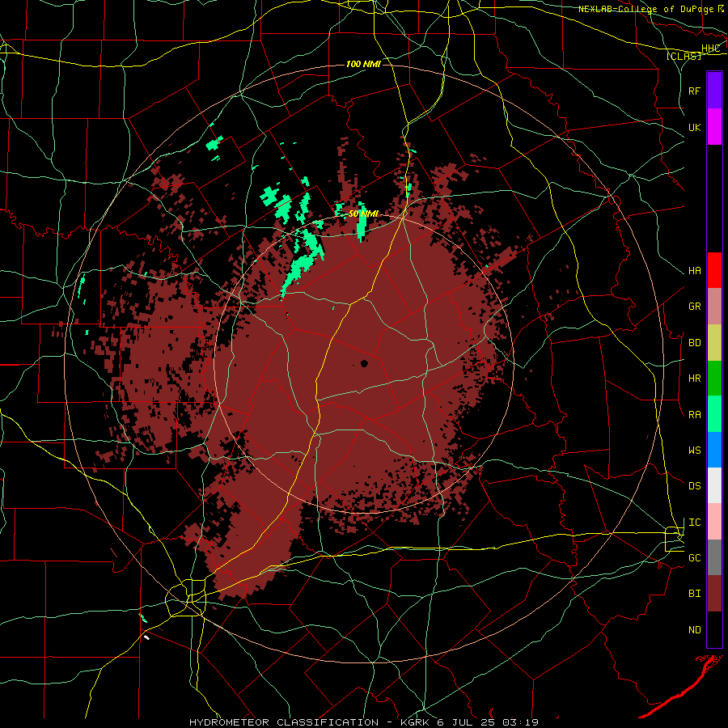Click the GC gray legend swatch
The image size is (728, 728).
click(714, 557)
